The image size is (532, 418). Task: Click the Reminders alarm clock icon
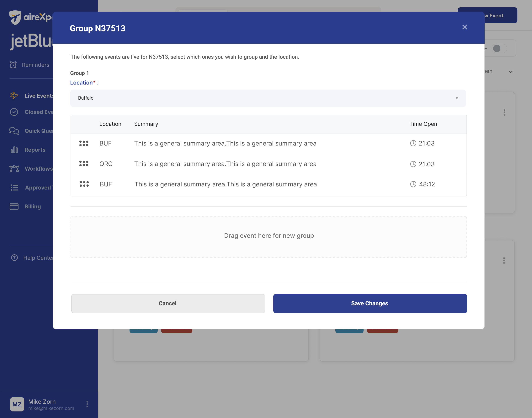13,65
